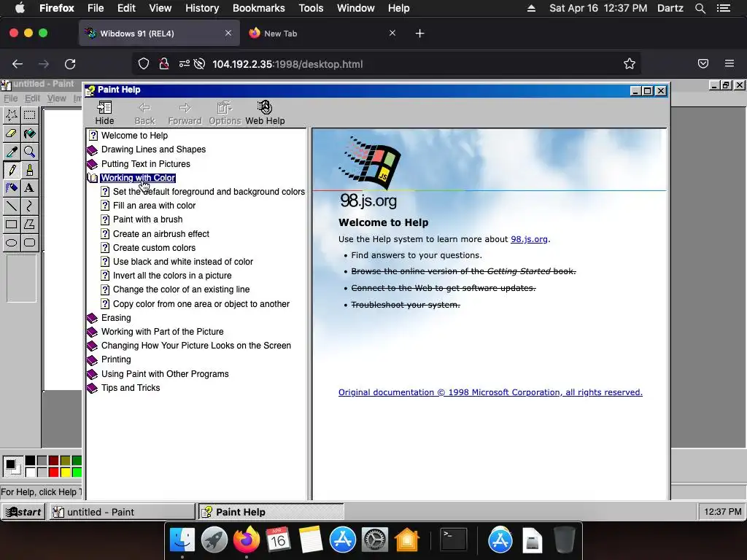747x560 pixels.
Task: Open the Create custom colors topic
Action: [x=154, y=248]
